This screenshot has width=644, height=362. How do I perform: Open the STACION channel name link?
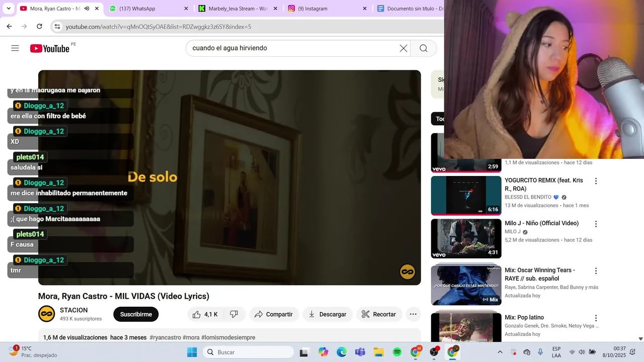click(x=73, y=310)
